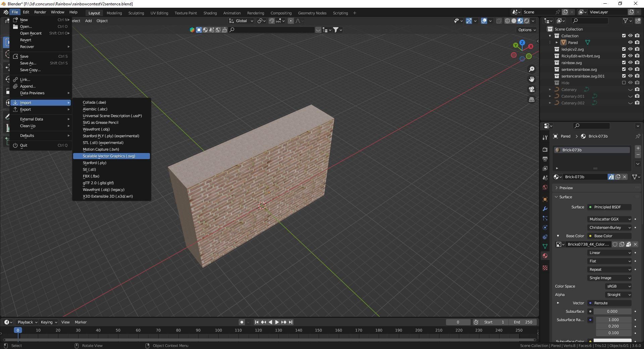Click the Subsurface value slider
This screenshot has height=349, width=644.
pyautogui.click(x=612, y=311)
